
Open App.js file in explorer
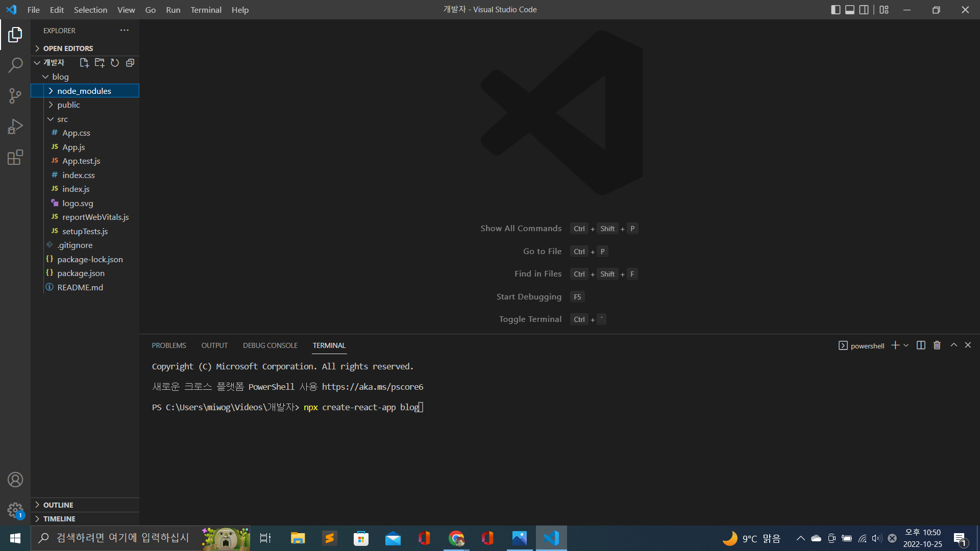click(73, 147)
